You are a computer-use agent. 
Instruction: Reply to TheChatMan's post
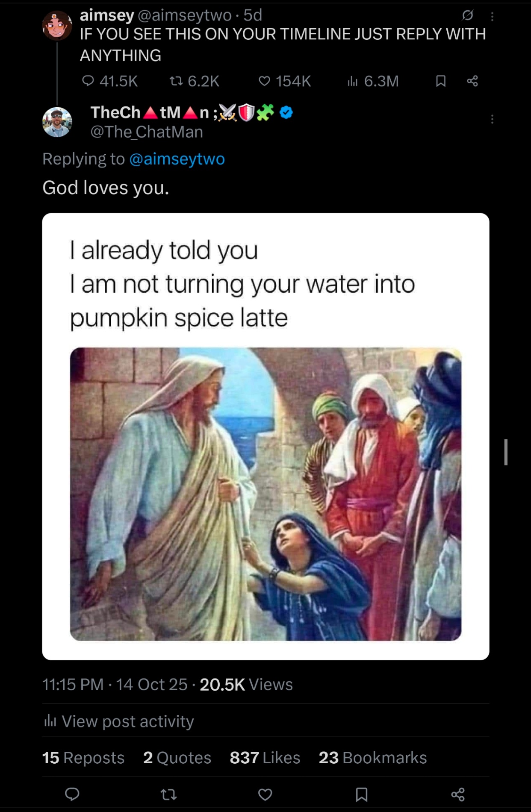point(72,794)
